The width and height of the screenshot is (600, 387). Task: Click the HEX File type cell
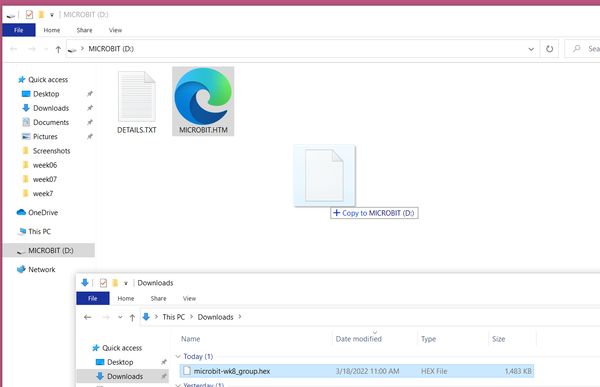coord(434,371)
